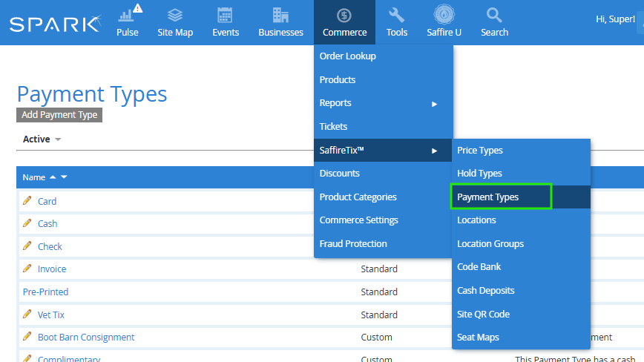Open the Tools wrench icon
The width and height of the screenshot is (644, 362).
pos(396,15)
